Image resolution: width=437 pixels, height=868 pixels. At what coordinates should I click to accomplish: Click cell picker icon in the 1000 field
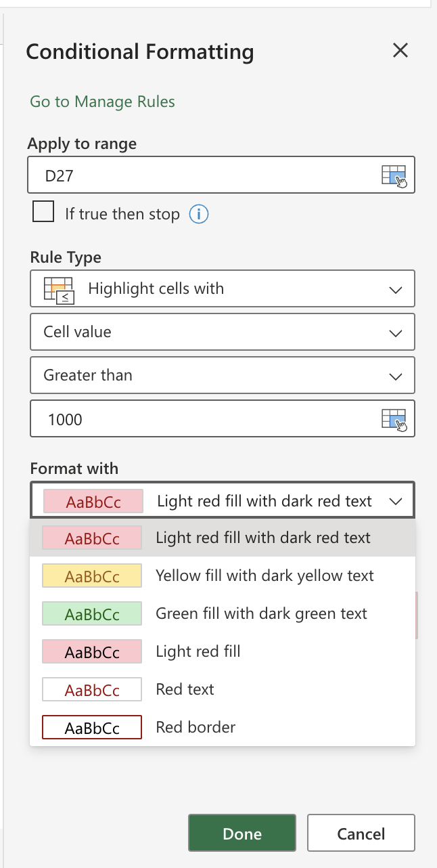coord(394,420)
